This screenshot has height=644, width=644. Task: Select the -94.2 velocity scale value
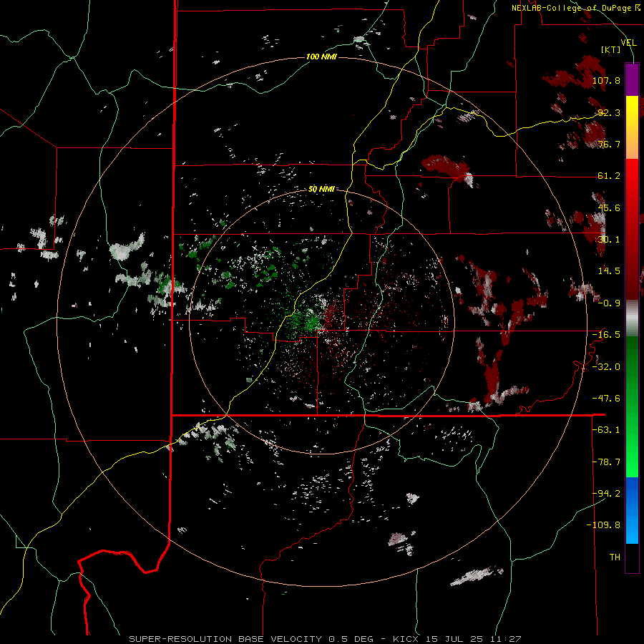pyautogui.click(x=606, y=493)
